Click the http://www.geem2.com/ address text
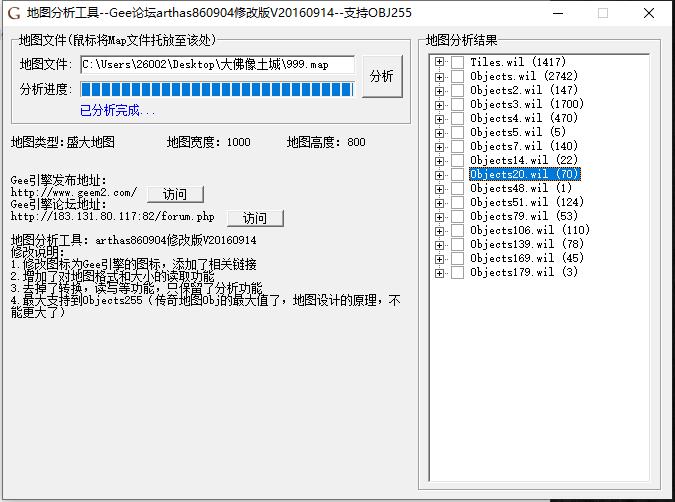Image resolution: width=675 pixels, height=502 pixels. click(74, 192)
